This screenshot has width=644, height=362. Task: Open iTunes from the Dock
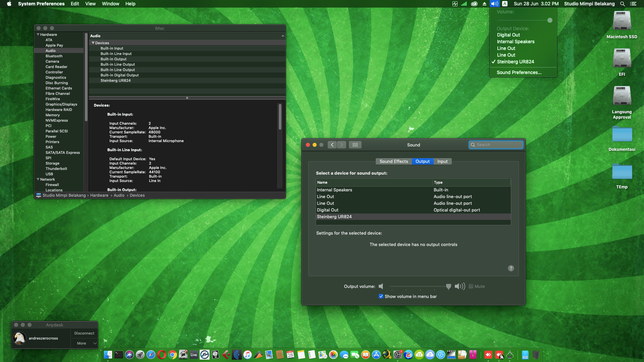tap(248, 355)
